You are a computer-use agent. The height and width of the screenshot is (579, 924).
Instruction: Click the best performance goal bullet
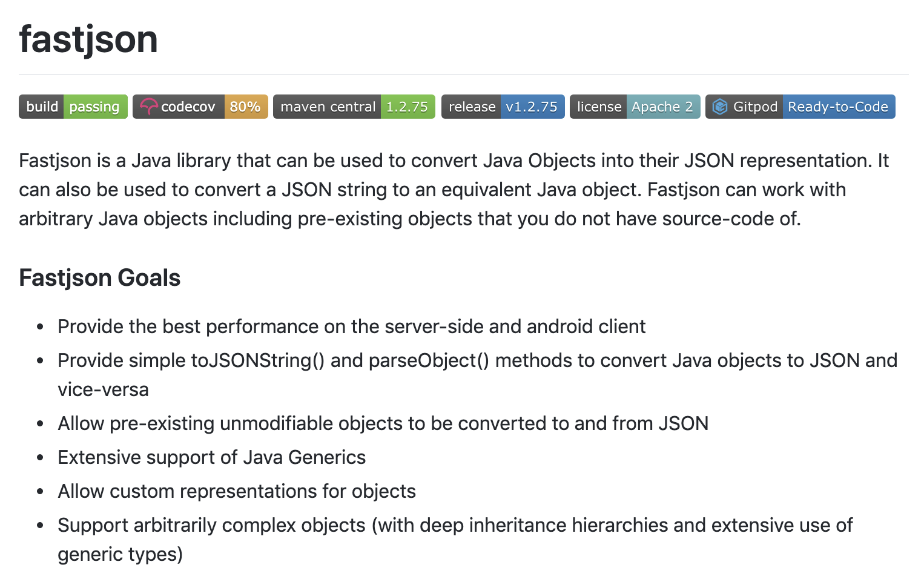click(351, 326)
